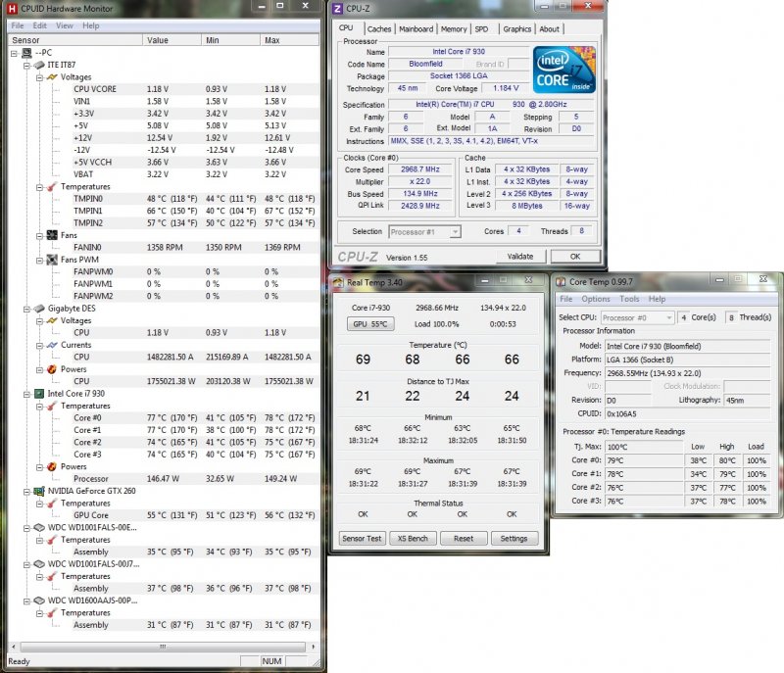Select the Core #0 temperature row
The width and height of the screenshot is (784, 673).
195,418
